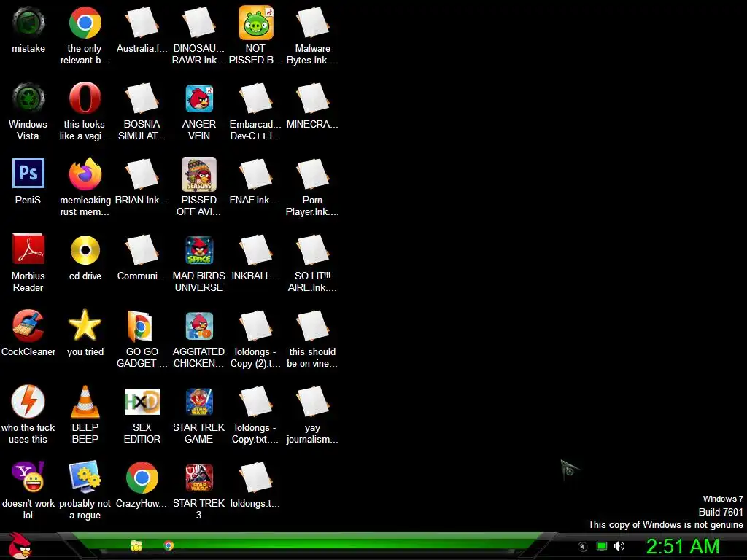Open AGGITATED CHICKEN... Rio icon
747x560 pixels.
coord(198,326)
